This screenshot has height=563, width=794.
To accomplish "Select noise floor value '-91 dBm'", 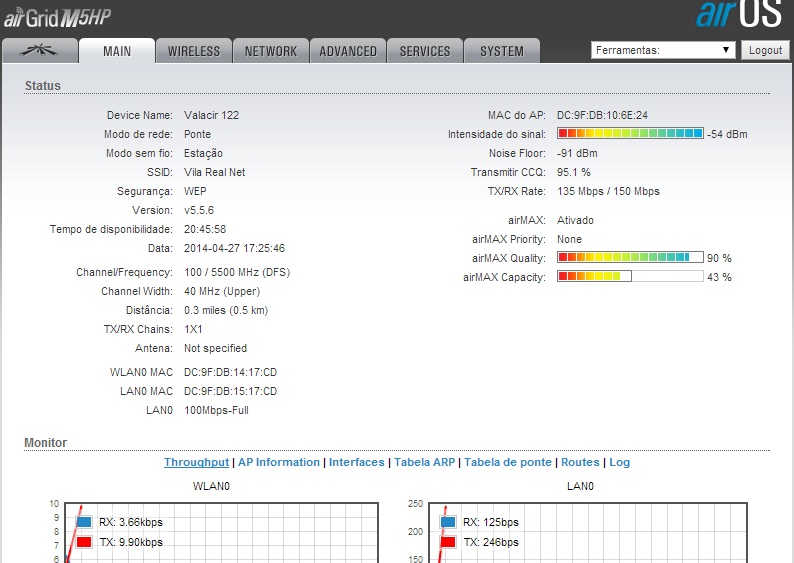I will pyautogui.click(x=577, y=153).
